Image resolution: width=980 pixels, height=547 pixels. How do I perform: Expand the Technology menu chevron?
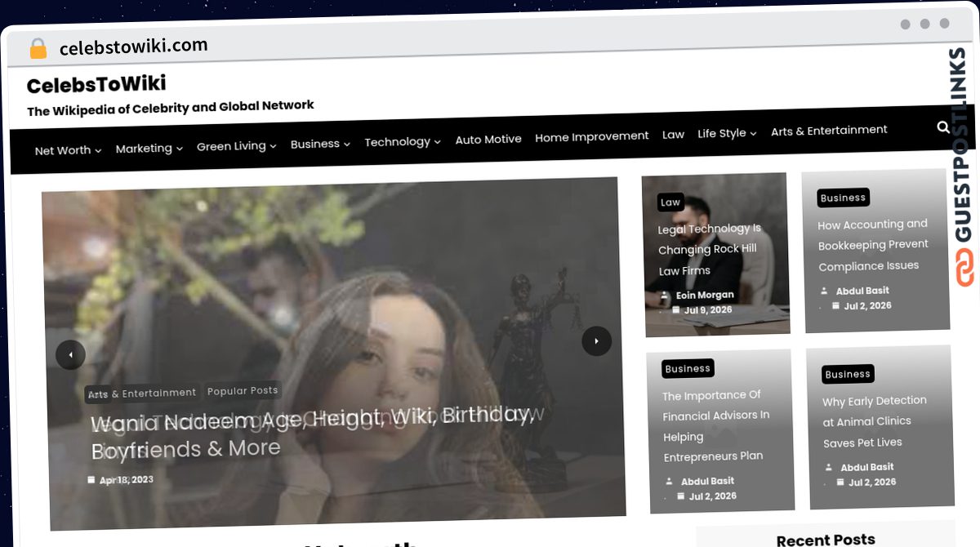[x=437, y=141]
